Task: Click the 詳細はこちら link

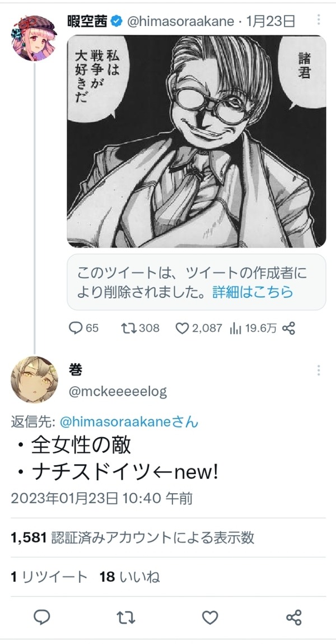Action: [253, 291]
